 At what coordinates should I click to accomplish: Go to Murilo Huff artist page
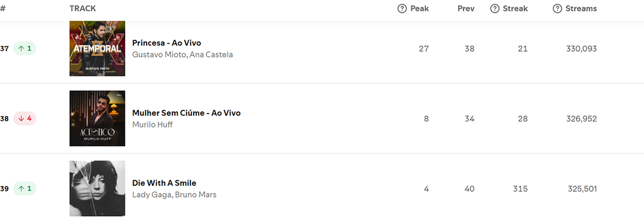(152, 125)
